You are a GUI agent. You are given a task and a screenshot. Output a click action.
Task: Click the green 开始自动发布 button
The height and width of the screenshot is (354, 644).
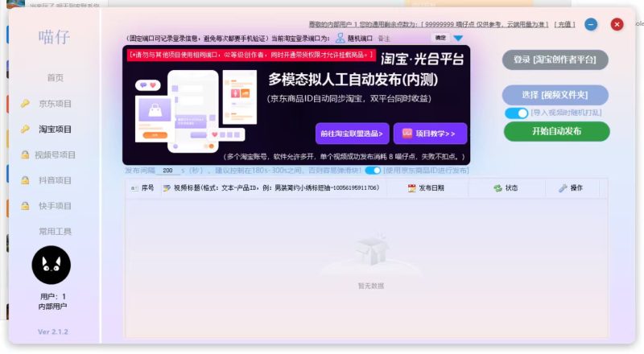556,131
